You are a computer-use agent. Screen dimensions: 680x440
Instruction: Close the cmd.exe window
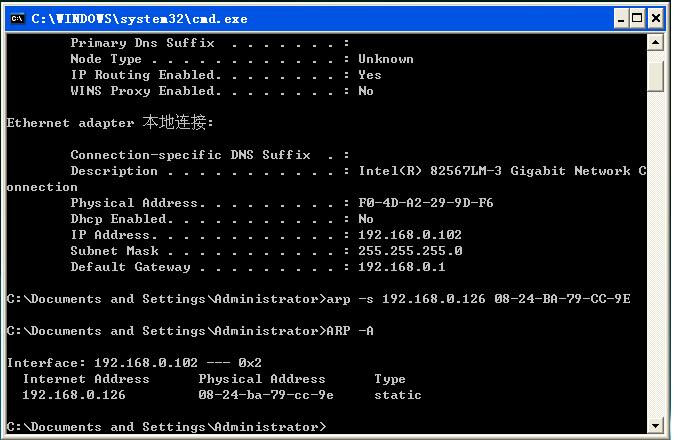656,19
